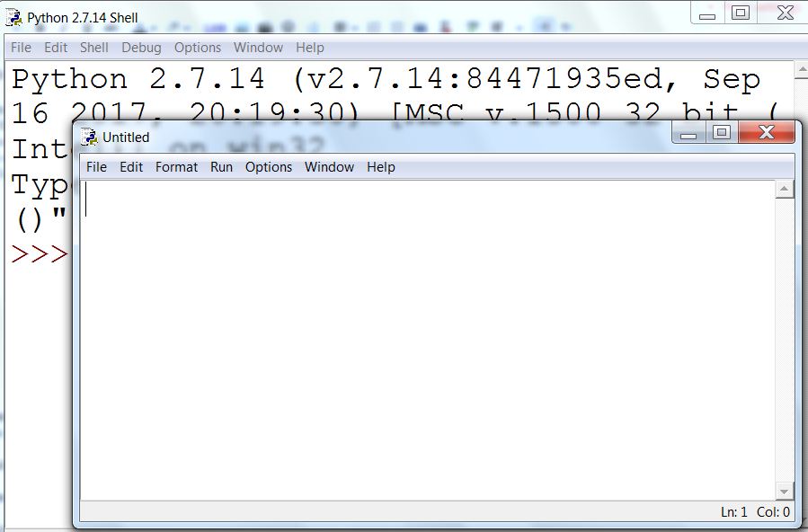Click scroll down arrow in Untitled editor
The height and width of the screenshot is (532, 808).
tap(785, 492)
